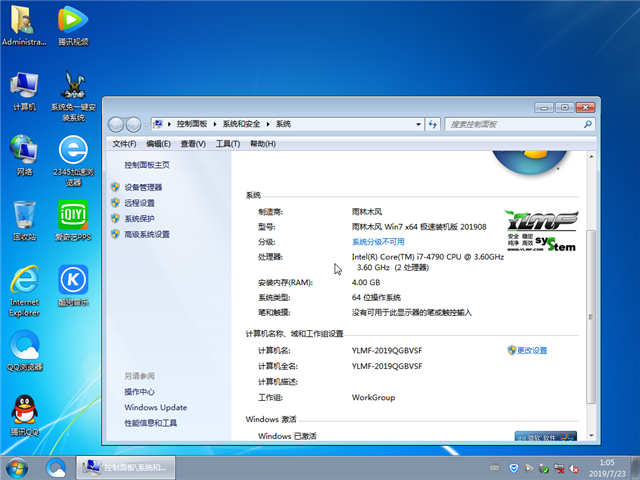Open Tencent Video desktop icon
The width and height of the screenshot is (640, 480).
pos(73,22)
